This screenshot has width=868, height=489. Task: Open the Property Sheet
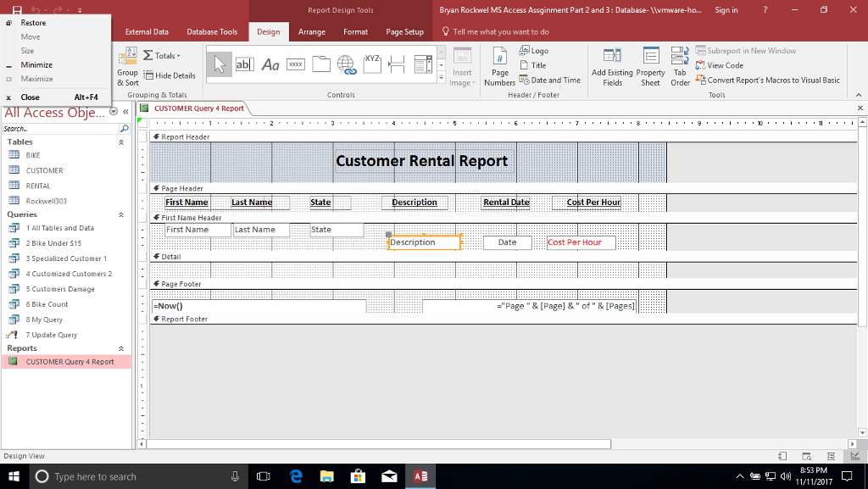(650, 66)
